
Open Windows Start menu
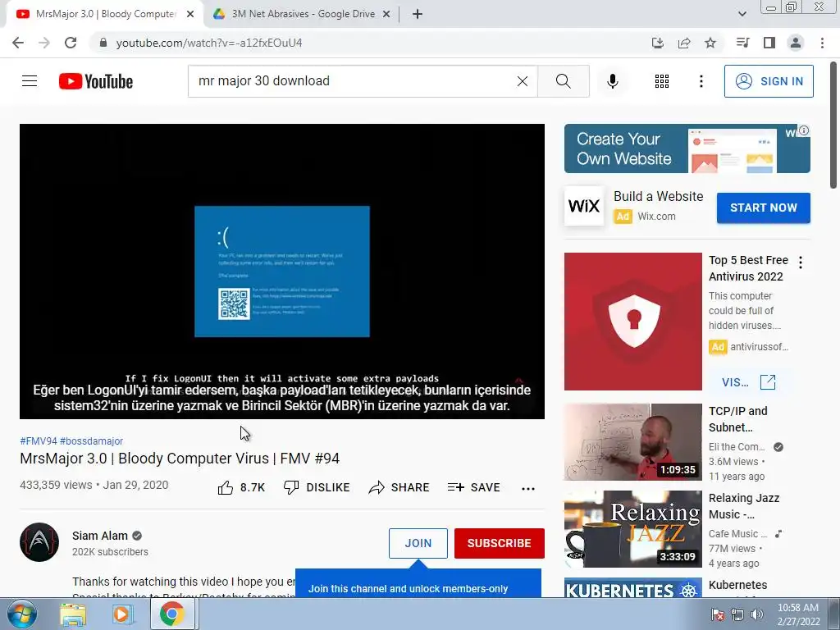click(x=21, y=614)
